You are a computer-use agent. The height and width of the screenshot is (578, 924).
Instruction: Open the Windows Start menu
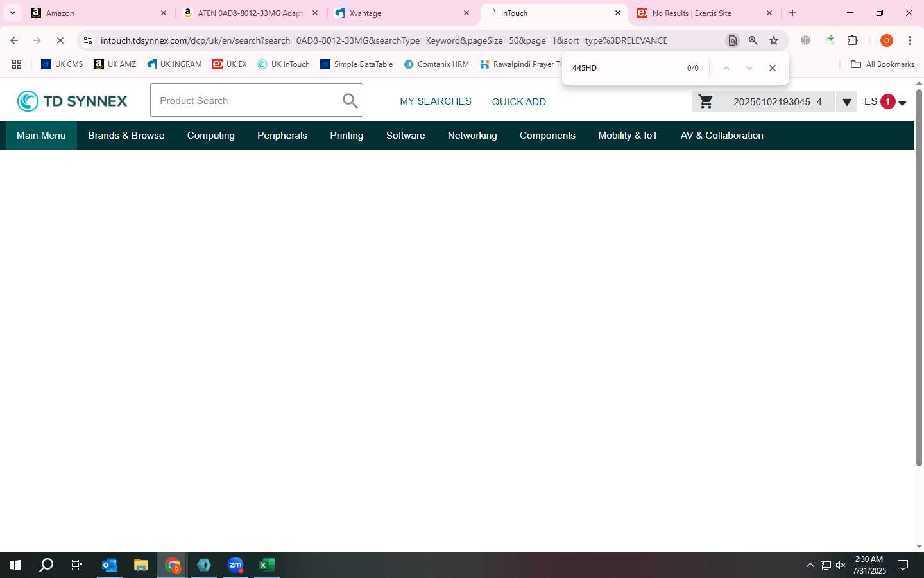[15, 565]
